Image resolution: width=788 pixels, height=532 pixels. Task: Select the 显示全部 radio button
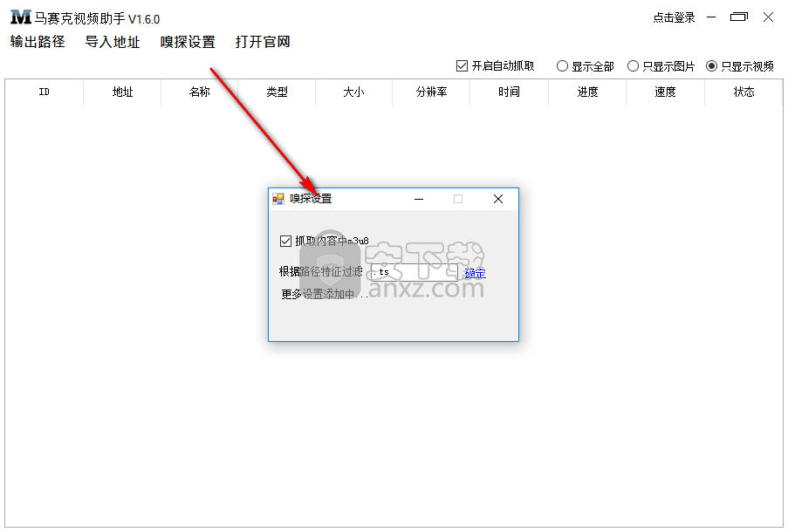tap(563, 66)
